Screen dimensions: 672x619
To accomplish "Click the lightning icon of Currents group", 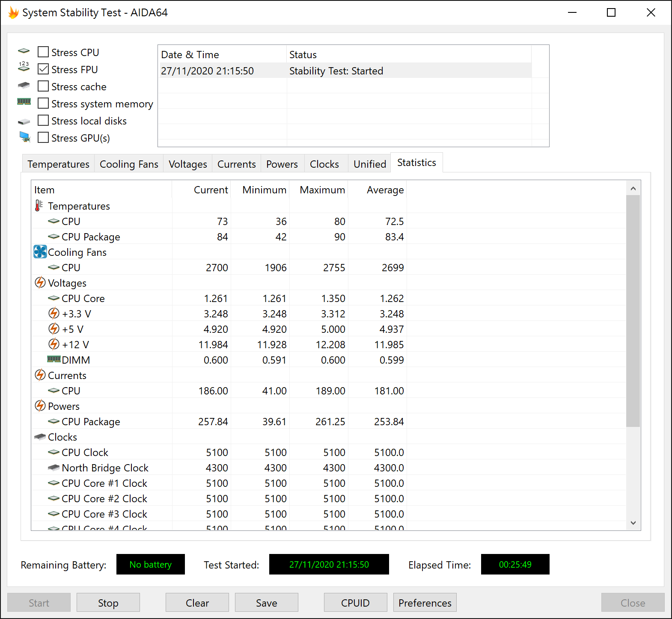I will coord(40,375).
